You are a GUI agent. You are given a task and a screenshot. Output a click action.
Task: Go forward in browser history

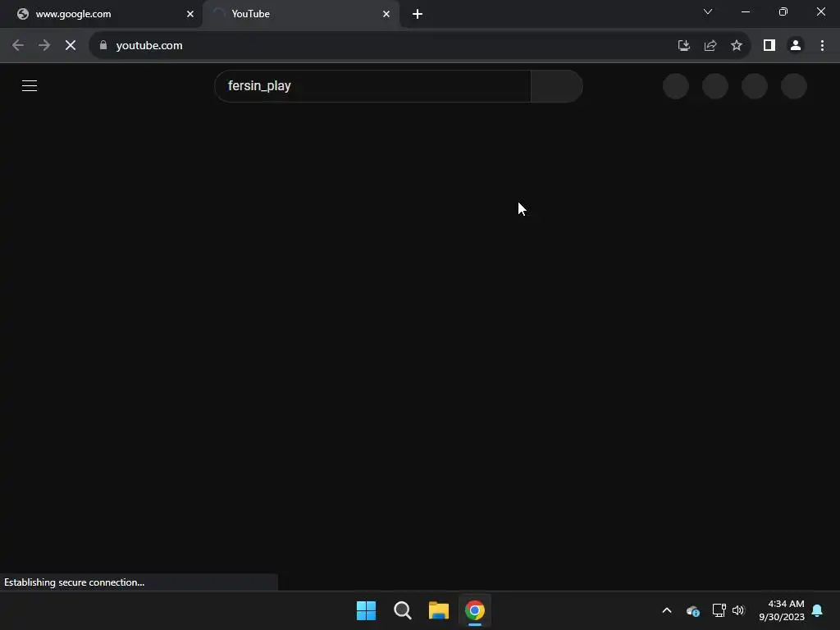44,46
